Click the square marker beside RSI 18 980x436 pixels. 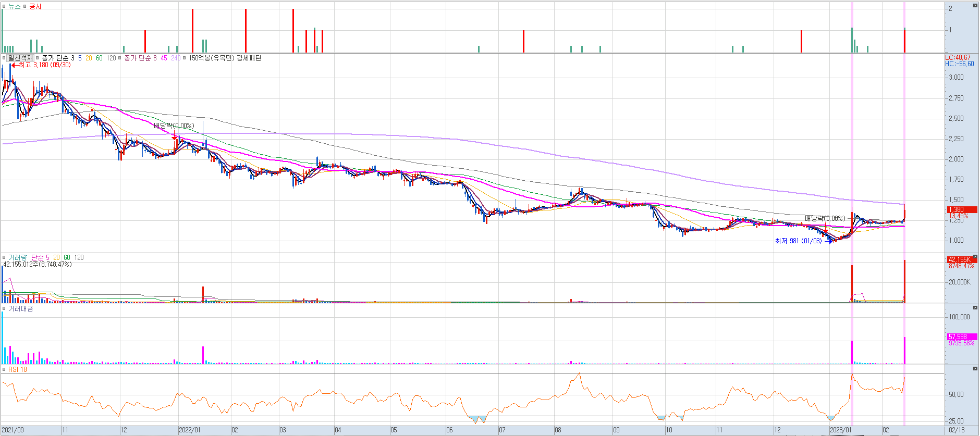click(4, 369)
